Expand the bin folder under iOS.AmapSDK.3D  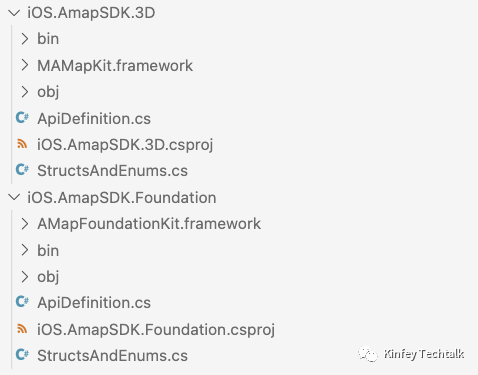25,39
